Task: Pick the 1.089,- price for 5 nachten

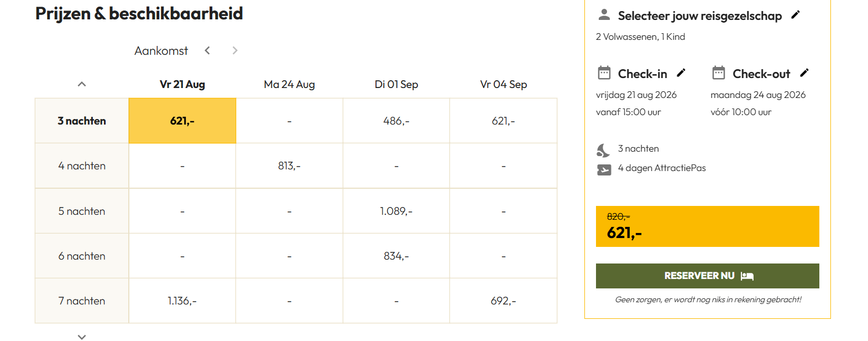Action: 396,211
